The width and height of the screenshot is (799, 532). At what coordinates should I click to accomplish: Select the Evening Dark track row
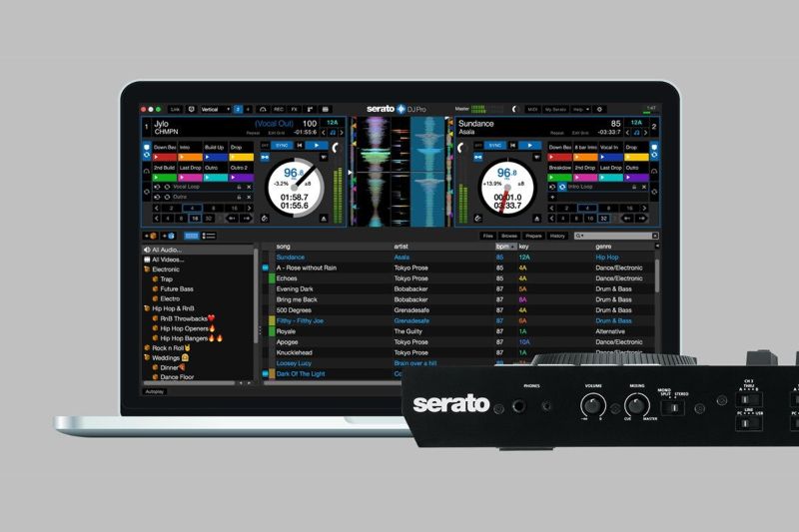458,289
